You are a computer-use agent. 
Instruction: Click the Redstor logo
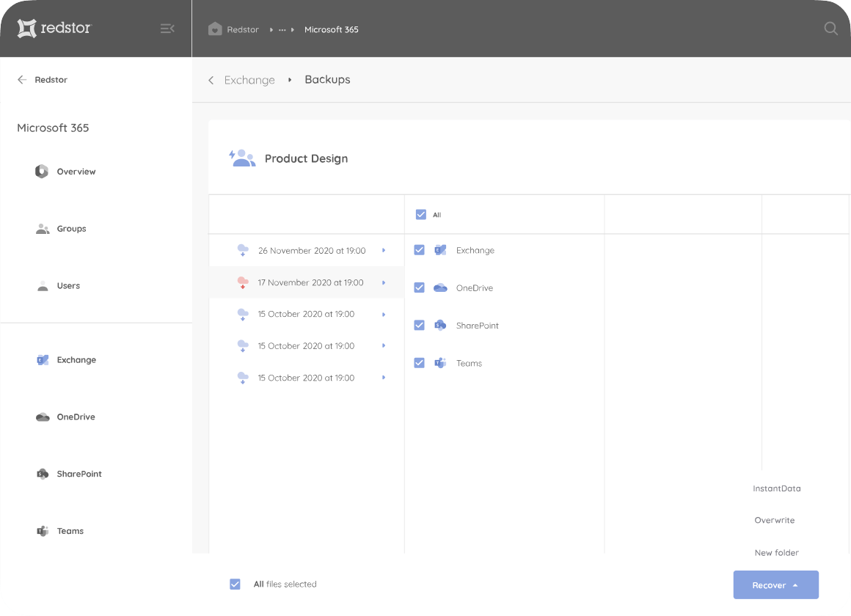click(54, 28)
